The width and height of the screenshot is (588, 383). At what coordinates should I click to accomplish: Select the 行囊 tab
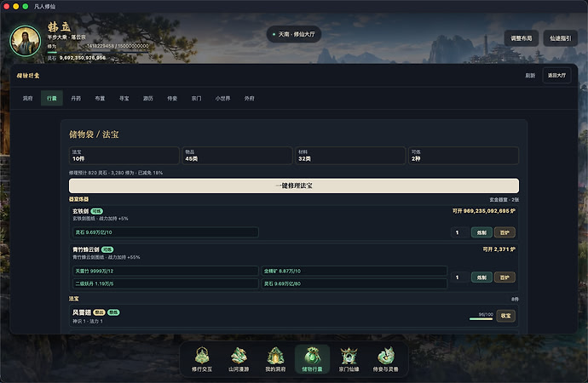(52, 99)
